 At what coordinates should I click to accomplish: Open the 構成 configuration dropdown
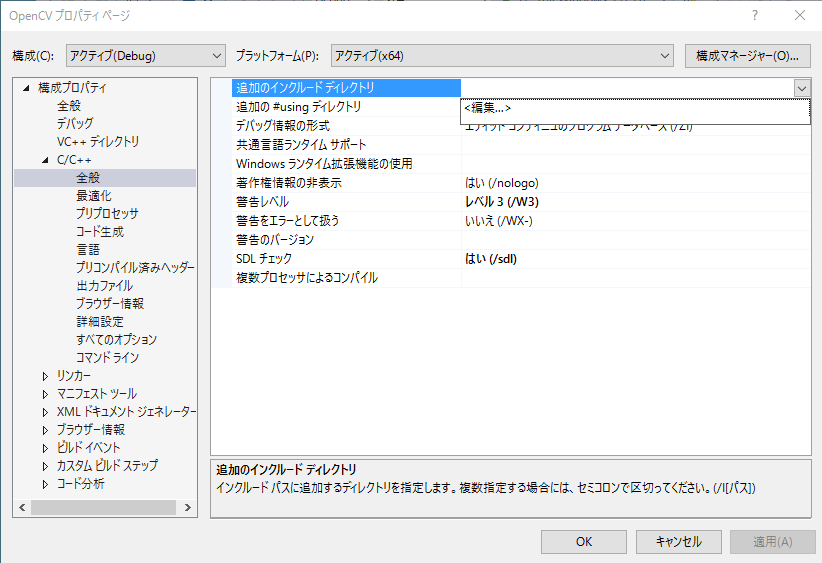pyautogui.click(x=145, y=55)
